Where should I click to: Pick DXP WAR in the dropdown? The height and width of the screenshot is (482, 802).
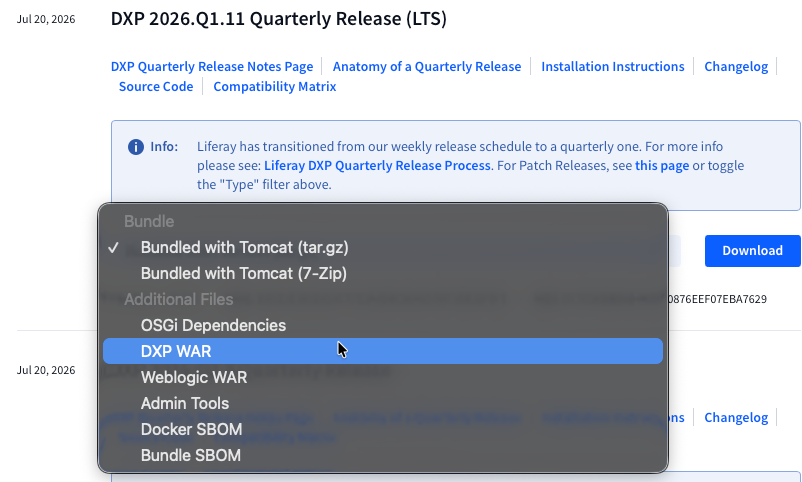tap(383, 352)
